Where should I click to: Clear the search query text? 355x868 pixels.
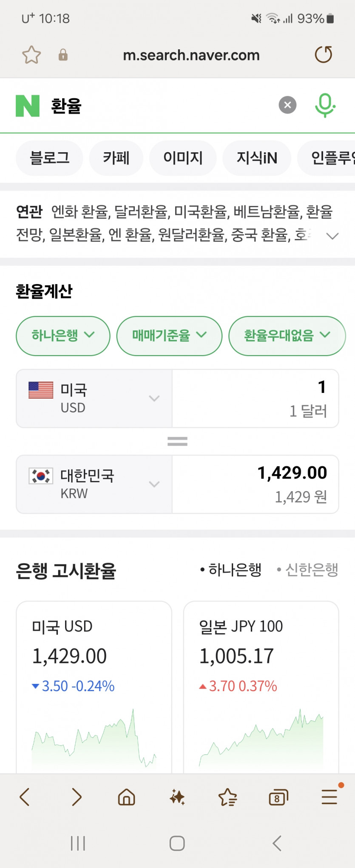287,105
